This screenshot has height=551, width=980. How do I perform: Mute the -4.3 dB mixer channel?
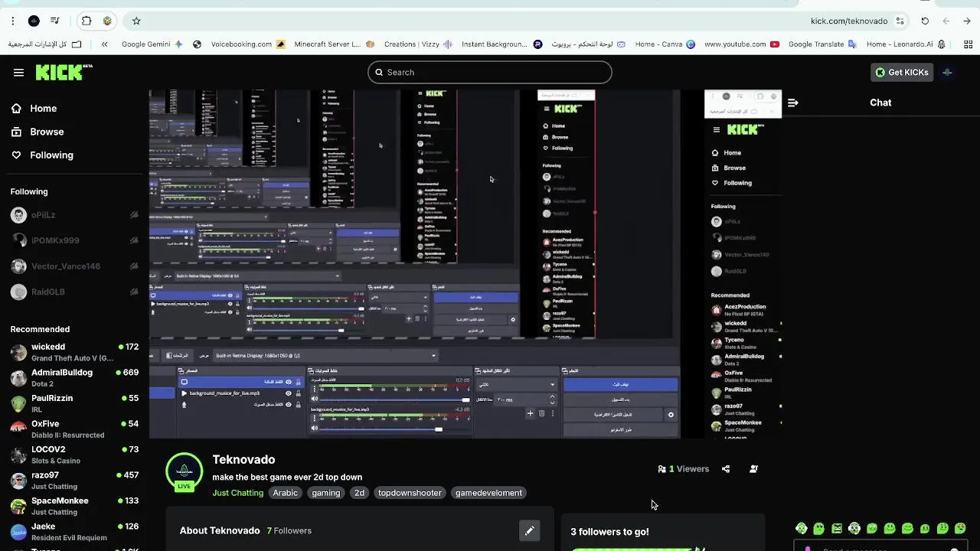315,428
